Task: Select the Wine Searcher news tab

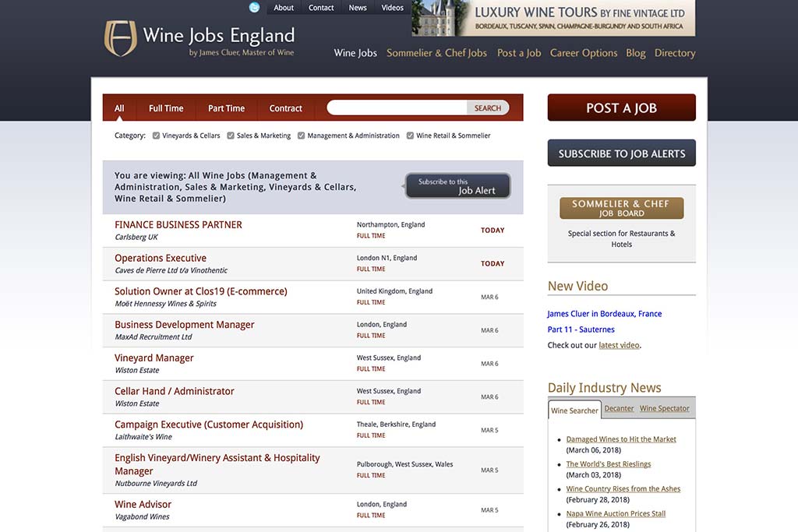Action: 574,410
